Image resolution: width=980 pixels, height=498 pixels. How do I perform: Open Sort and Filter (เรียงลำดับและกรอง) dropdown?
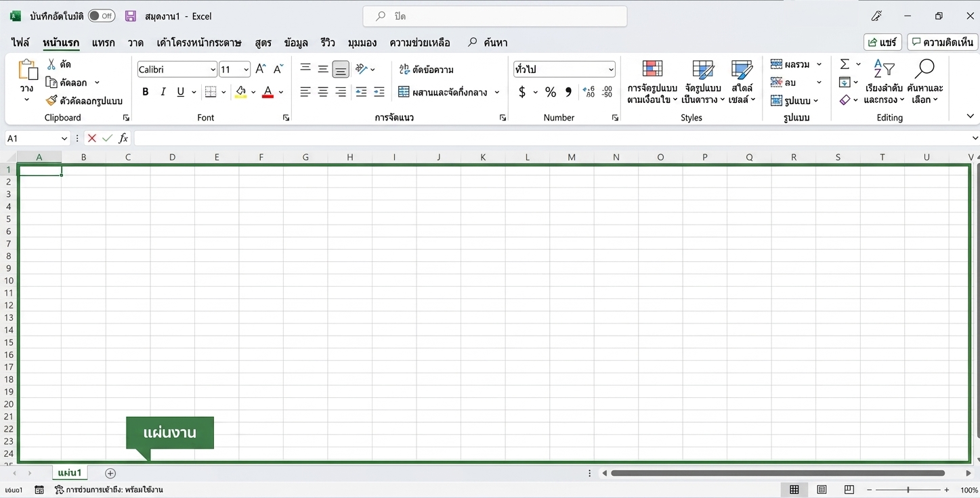point(883,82)
